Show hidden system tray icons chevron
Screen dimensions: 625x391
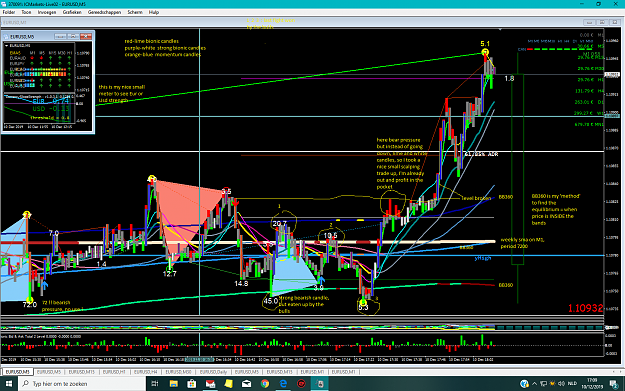click(535, 383)
